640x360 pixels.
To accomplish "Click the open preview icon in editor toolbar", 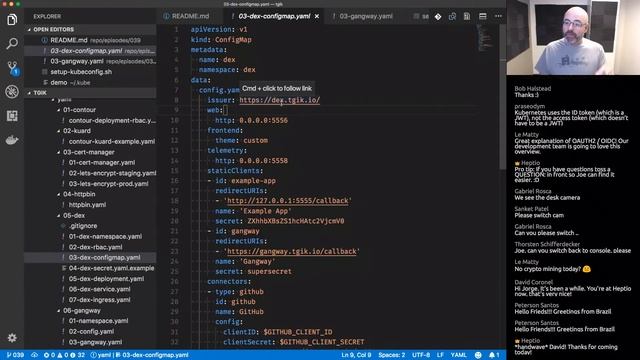I will (x=467, y=16).
